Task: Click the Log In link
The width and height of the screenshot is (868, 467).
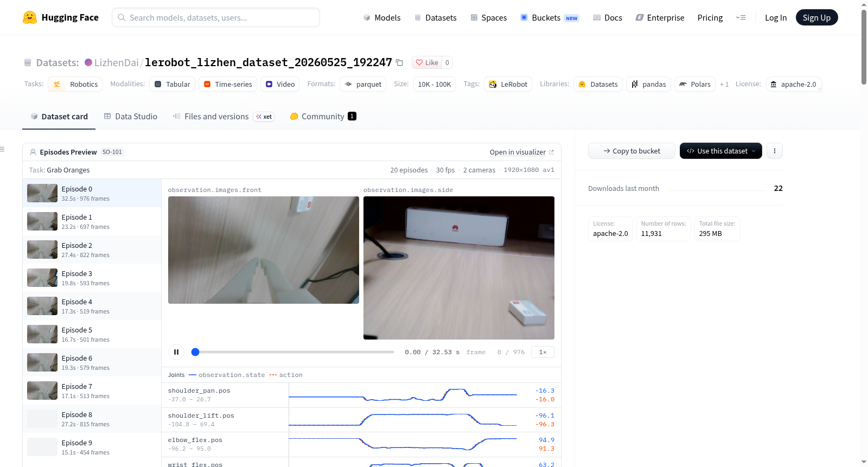Action: pyautogui.click(x=776, y=17)
